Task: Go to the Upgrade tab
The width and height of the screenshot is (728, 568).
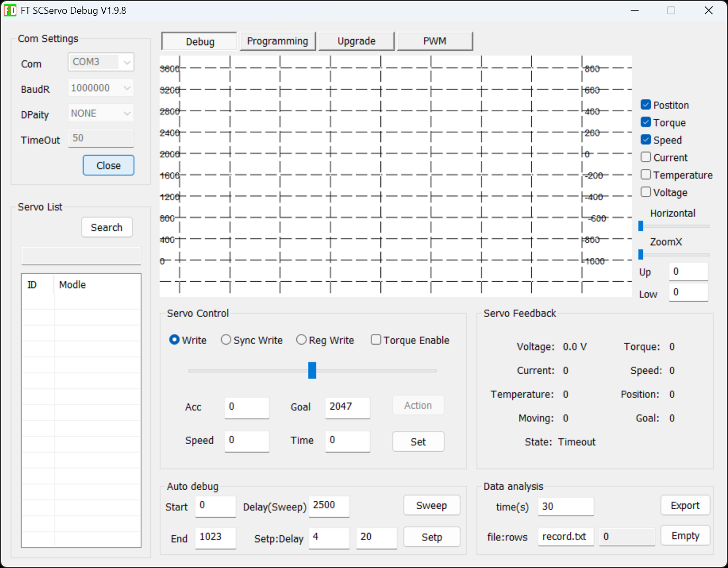Action: click(x=357, y=41)
